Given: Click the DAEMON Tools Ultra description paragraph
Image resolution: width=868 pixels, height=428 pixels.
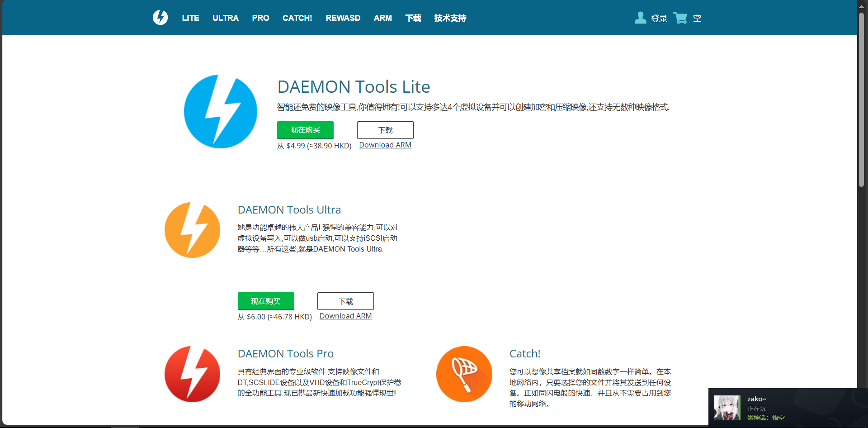Looking at the screenshot, I should click(x=318, y=238).
